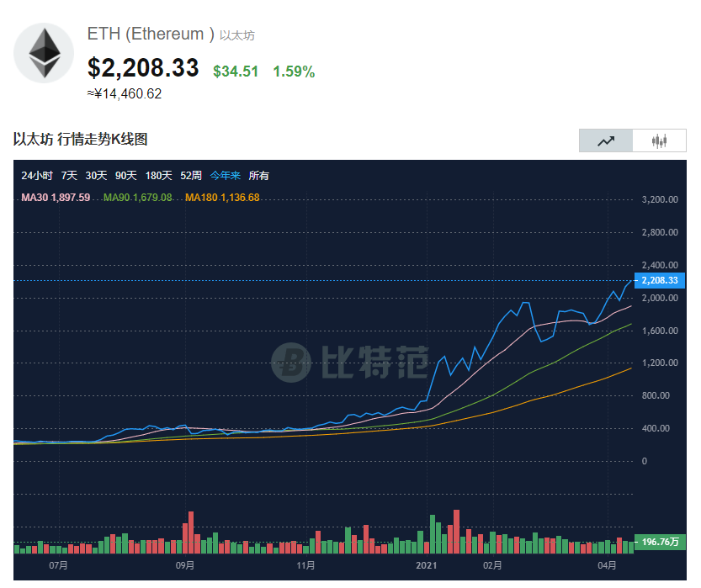Click the Ethereum diamond logo
Screen dimensions: 701x588
pyautogui.click(x=44, y=53)
